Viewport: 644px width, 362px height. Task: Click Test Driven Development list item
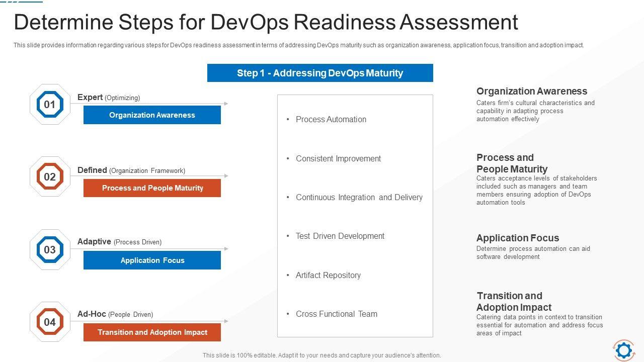[340, 236]
